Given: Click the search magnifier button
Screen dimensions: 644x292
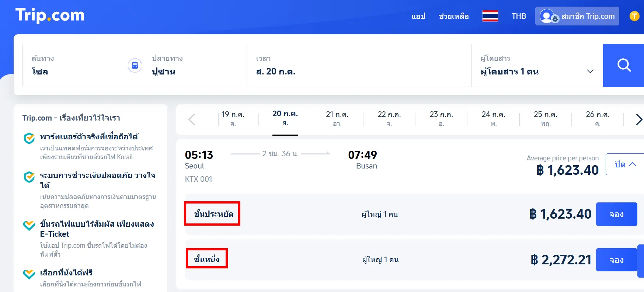Looking at the screenshot, I should (x=623, y=65).
